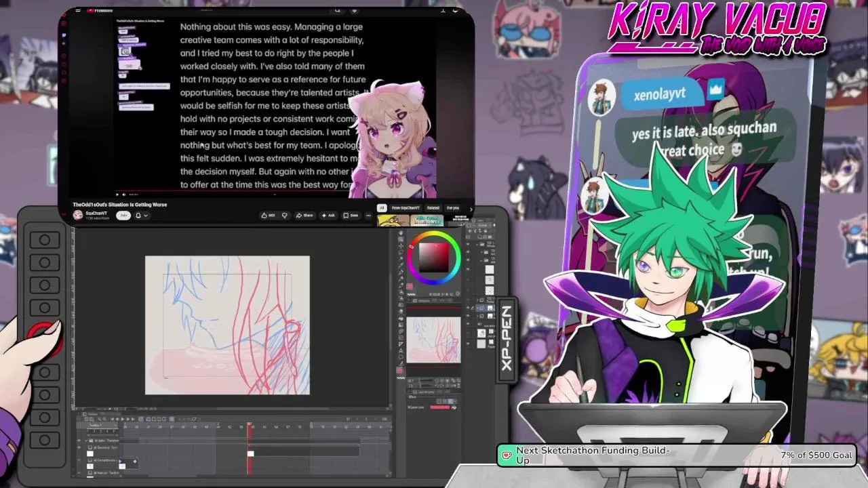The width and height of the screenshot is (868, 488).
Task: Select the white cel at the playhead
Action: pos(251,453)
